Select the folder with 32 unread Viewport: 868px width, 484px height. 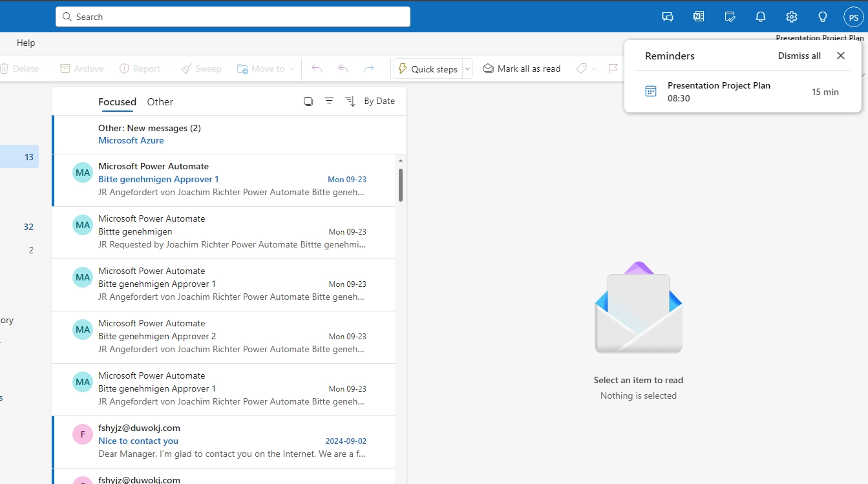pyautogui.click(x=19, y=227)
